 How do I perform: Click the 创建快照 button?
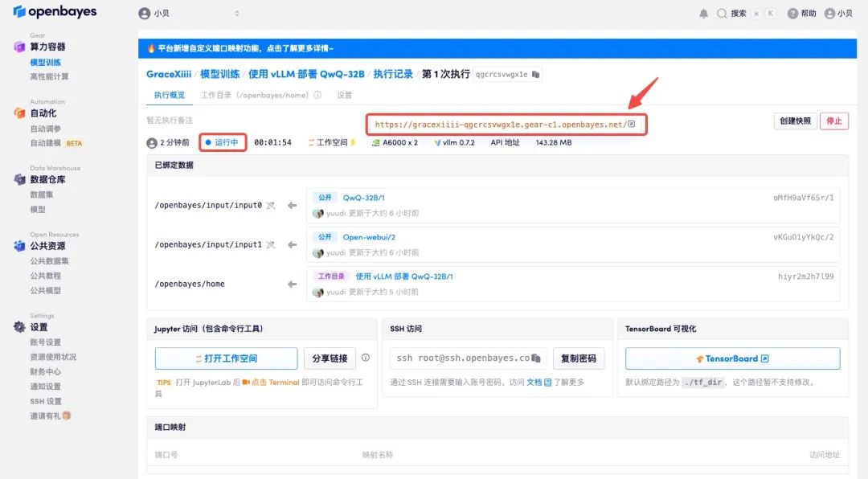click(x=795, y=121)
